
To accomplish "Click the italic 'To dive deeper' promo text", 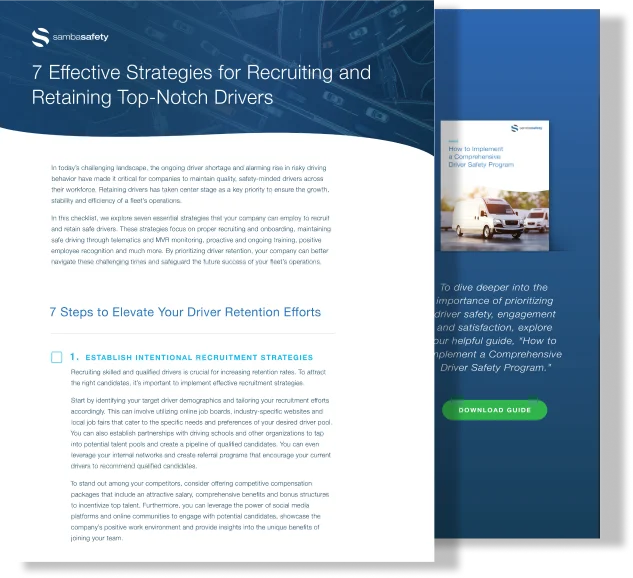I will pyautogui.click(x=500, y=327).
